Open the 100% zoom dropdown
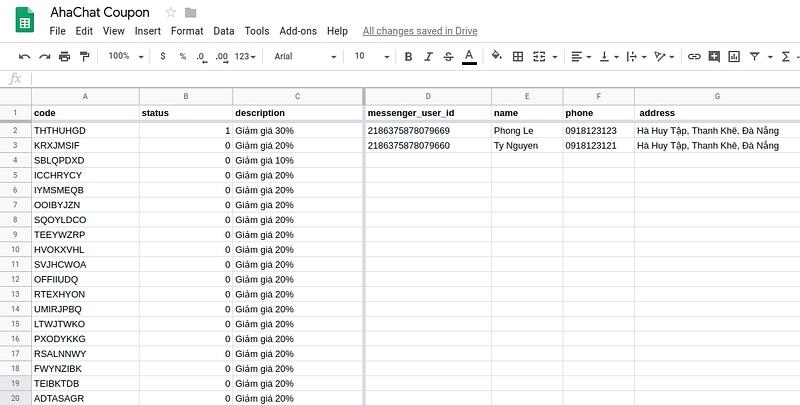This screenshot has height=405, width=800. click(x=126, y=57)
